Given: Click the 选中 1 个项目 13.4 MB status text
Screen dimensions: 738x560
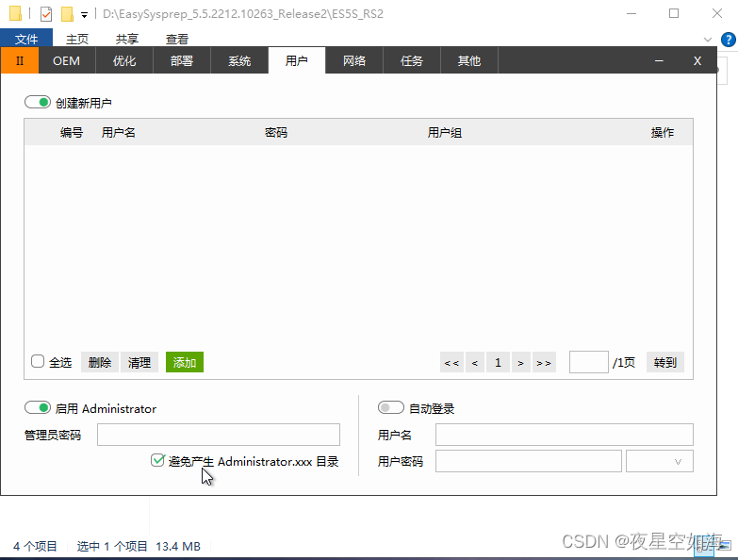Looking at the screenshot, I should (x=139, y=546).
